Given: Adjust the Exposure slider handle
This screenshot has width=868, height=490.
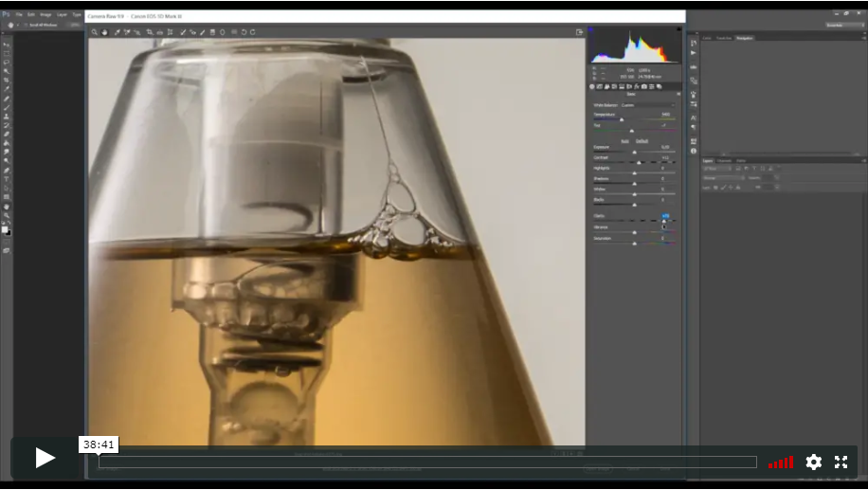Looking at the screenshot, I should (x=634, y=153).
